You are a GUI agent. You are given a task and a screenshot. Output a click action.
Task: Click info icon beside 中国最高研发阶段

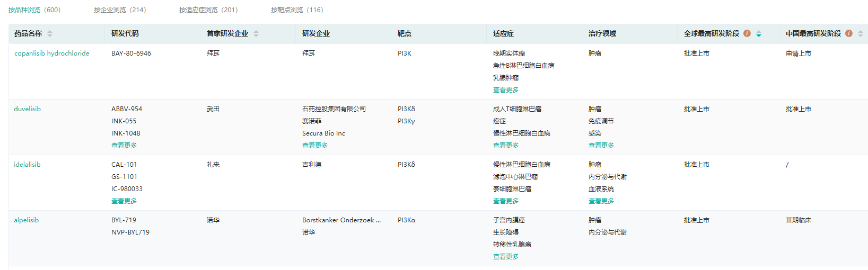(x=849, y=33)
